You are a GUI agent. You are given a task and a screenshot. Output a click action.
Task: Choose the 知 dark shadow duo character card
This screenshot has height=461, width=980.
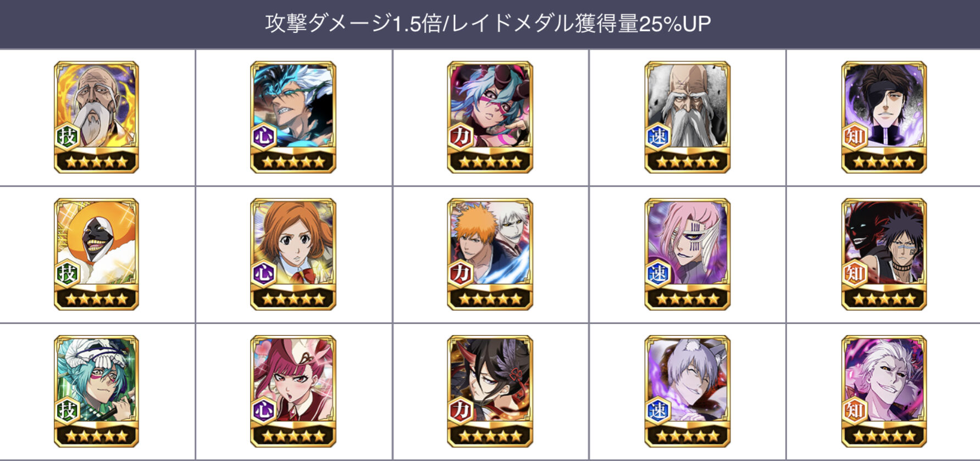(884, 254)
